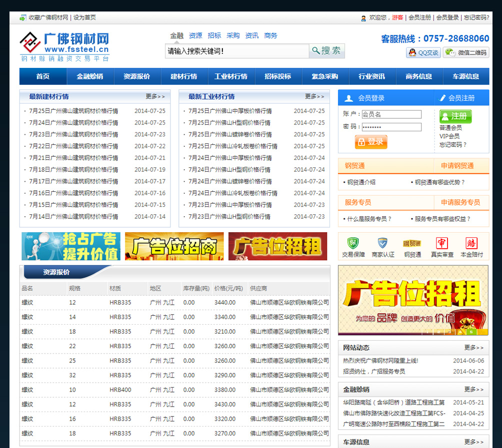
Task: Click the orange 登录 login button
Action: click(x=371, y=142)
